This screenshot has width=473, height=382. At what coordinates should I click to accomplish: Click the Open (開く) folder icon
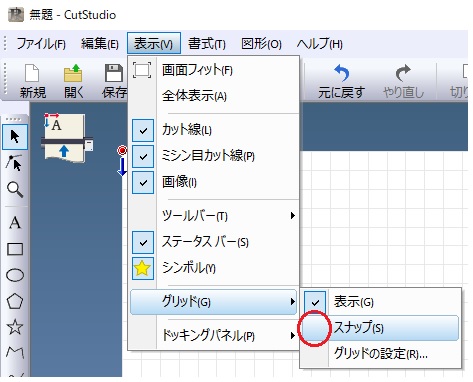(73, 73)
